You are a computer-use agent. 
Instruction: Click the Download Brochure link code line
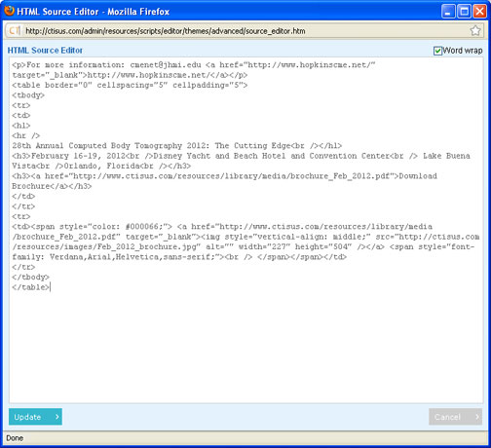click(224, 181)
